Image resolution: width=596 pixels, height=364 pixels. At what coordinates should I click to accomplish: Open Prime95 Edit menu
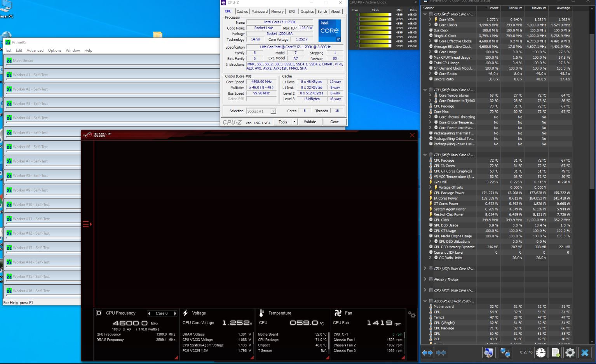[x=19, y=51]
